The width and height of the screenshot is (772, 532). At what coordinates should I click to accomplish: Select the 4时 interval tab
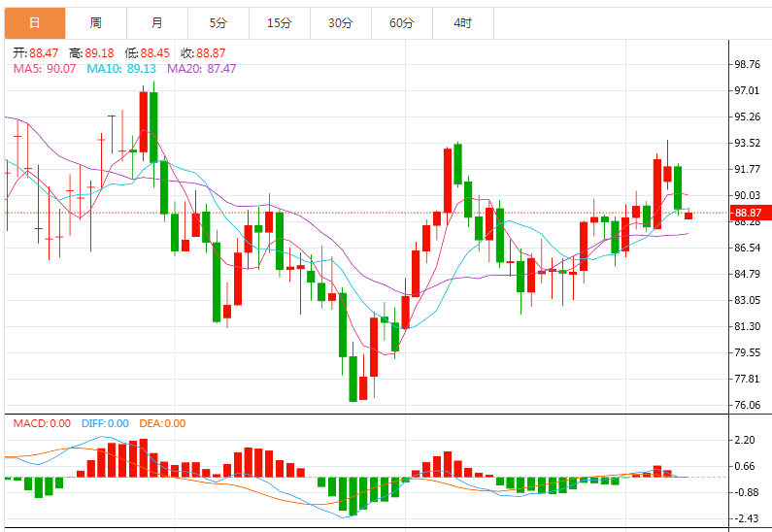click(x=463, y=23)
